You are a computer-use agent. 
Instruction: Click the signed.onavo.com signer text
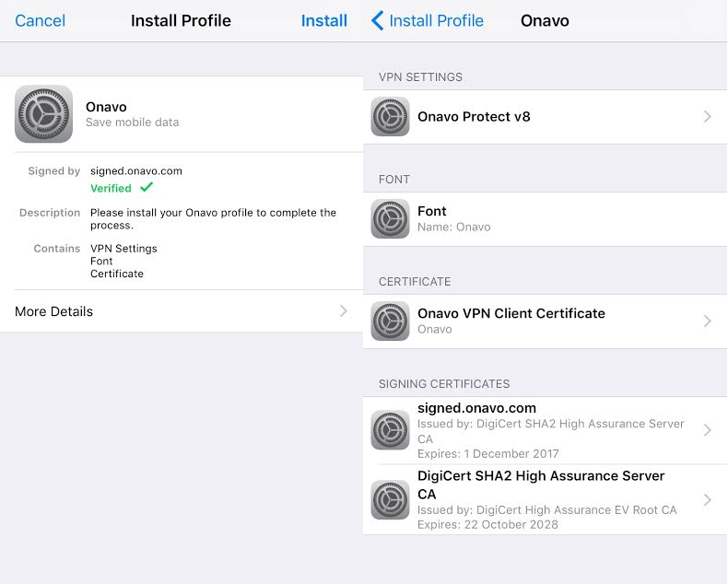(136, 170)
